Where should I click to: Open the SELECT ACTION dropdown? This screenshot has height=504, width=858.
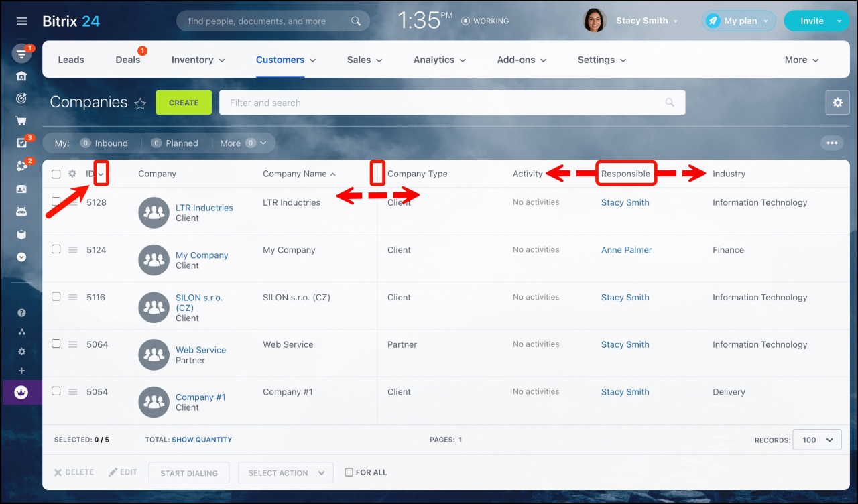pyautogui.click(x=286, y=472)
